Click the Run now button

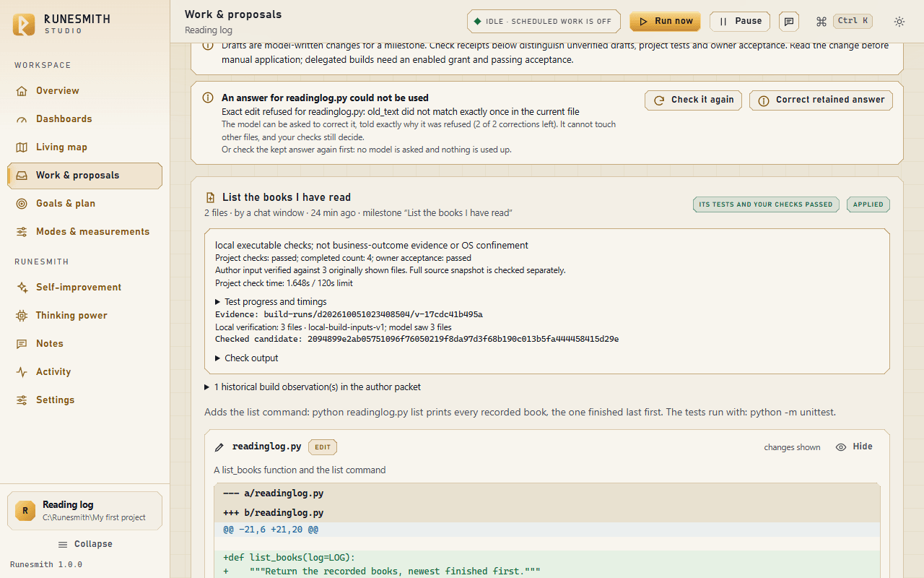(666, 22)
